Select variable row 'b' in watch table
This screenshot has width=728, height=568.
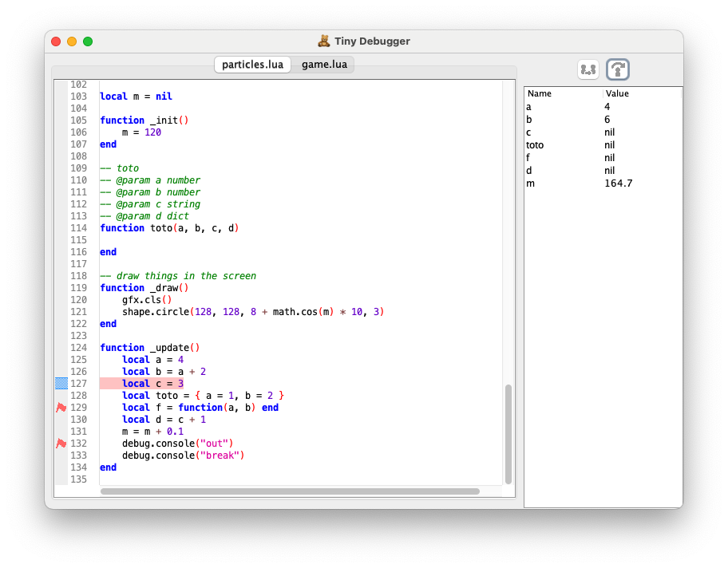603,119
